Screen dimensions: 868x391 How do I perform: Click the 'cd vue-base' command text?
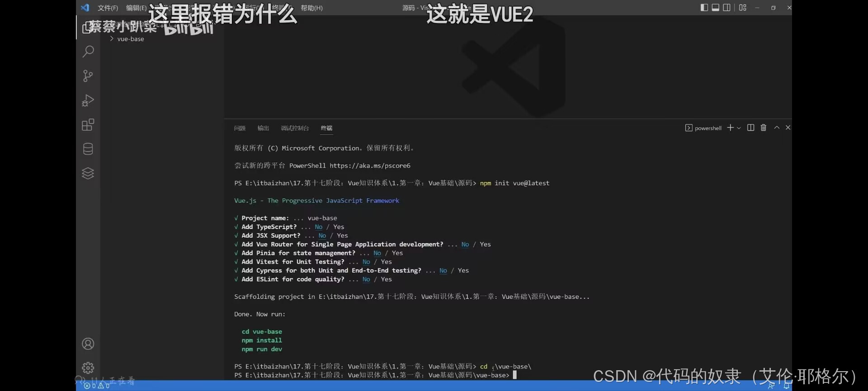(x=262, y=332)
